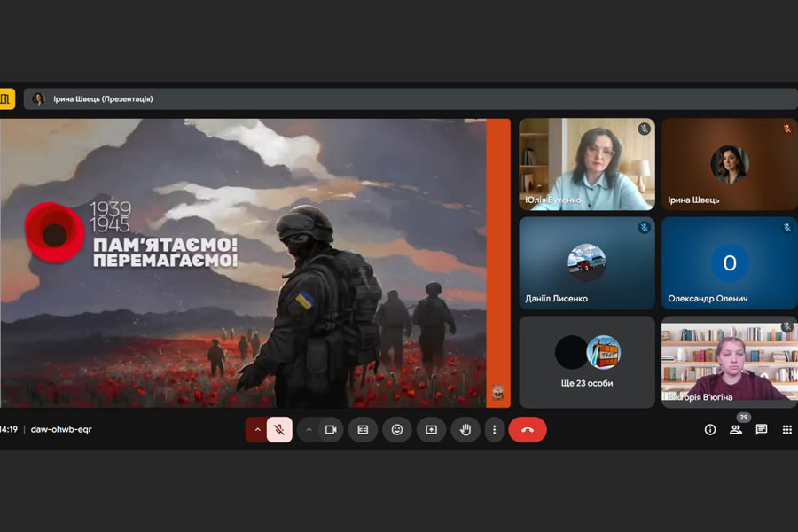Open meeting details info icon
The image size is (798, 532).
pos(710,430)
